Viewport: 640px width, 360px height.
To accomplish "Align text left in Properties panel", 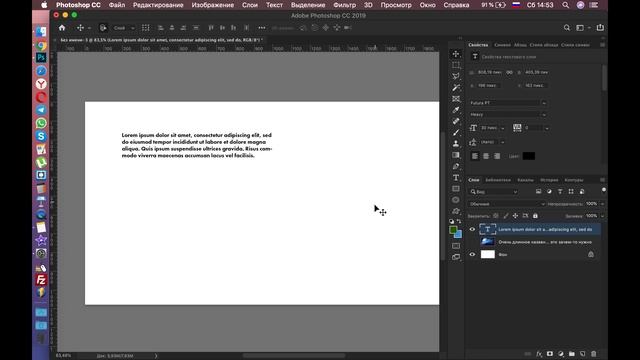I will (x=475, y=156).
